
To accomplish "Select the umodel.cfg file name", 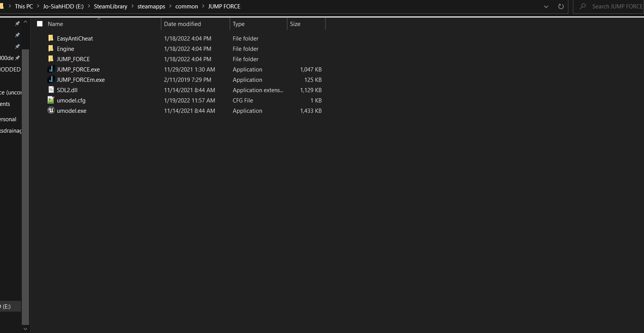I will tap(71, 100).
